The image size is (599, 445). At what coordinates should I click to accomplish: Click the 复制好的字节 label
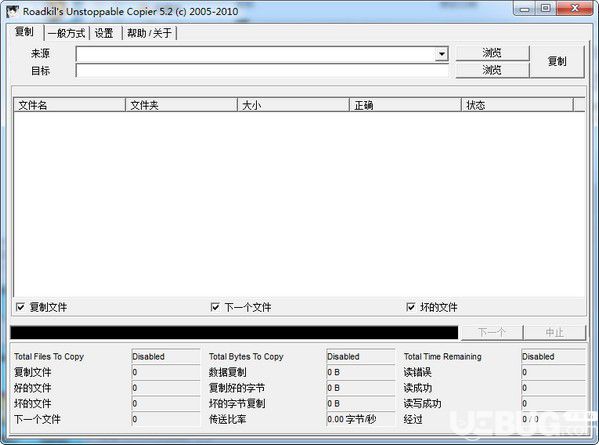[x=237, y=388]
